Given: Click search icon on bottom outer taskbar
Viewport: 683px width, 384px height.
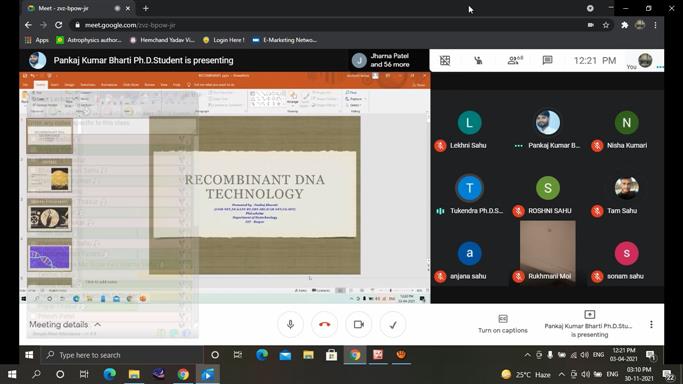Looking at the screenshot, I should (36, 374).
